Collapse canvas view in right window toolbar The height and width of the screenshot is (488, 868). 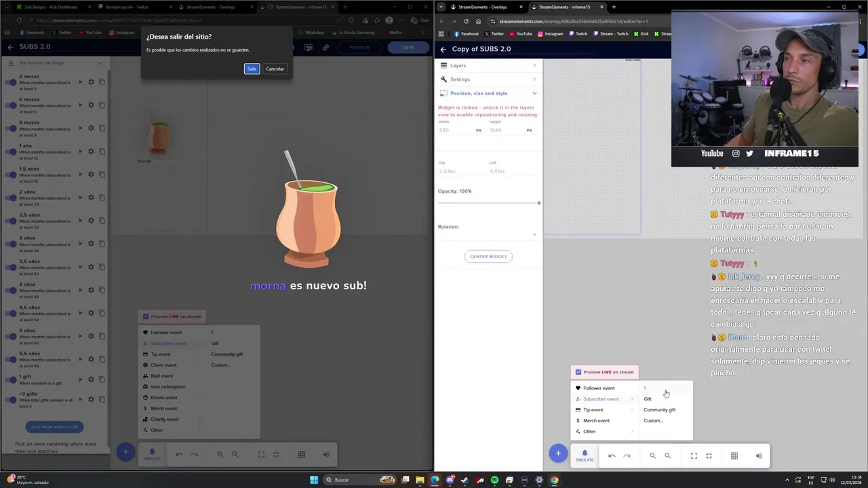[x=709, y=455]
